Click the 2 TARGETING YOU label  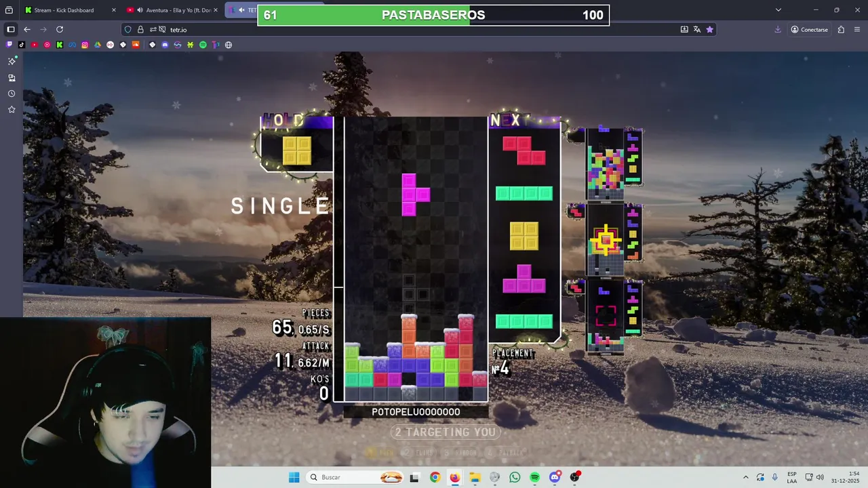pos(446,432)
